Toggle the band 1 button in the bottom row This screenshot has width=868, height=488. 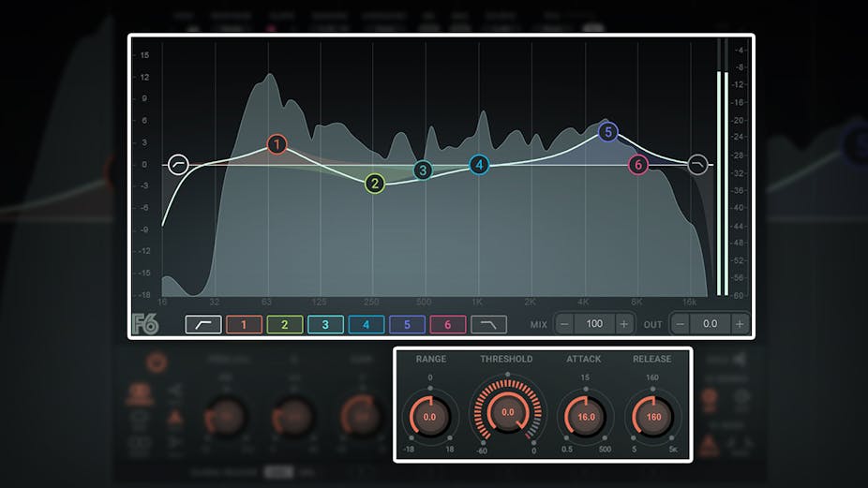point(245,325)
